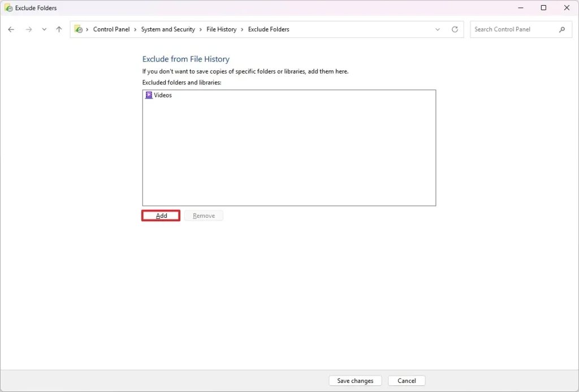Click the window icon in title bar

[8, 8]
